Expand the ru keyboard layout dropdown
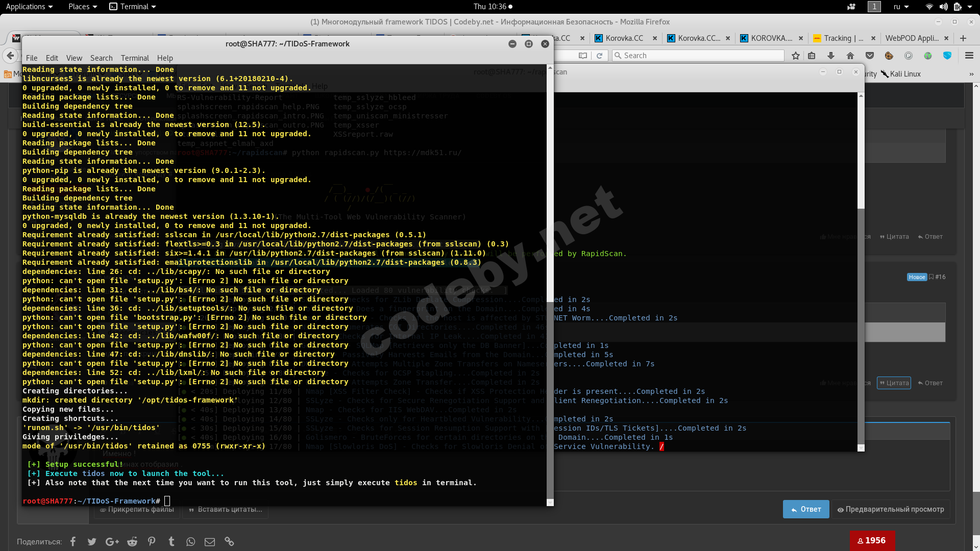980x551 pixels. [901, 7]
